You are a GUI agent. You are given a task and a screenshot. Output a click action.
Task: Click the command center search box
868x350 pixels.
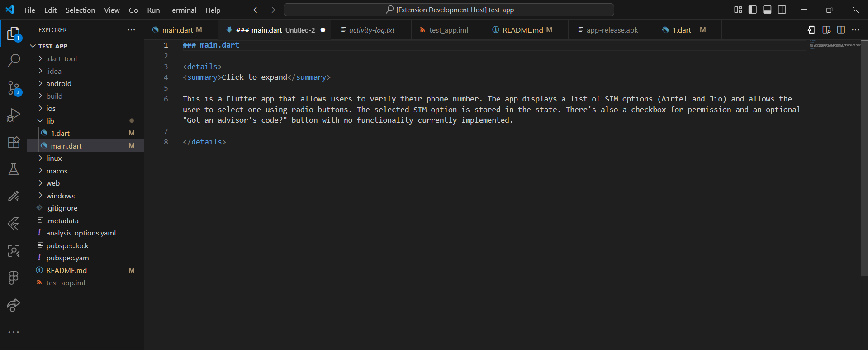coord(449,10)
